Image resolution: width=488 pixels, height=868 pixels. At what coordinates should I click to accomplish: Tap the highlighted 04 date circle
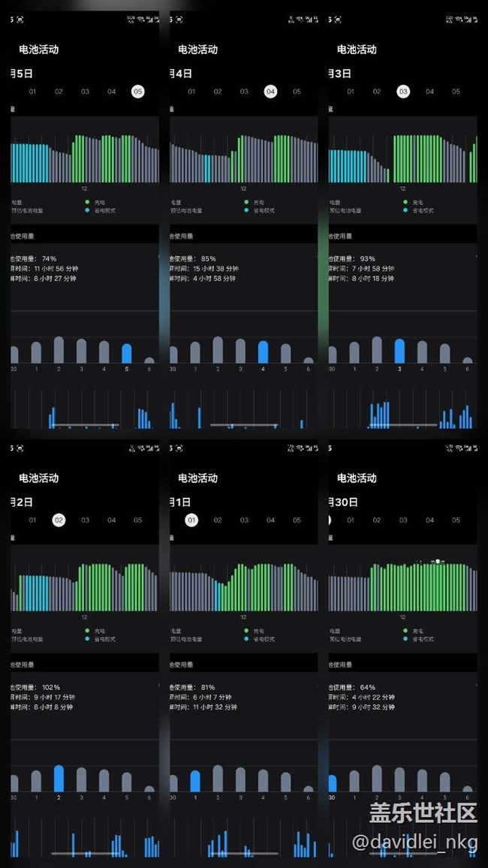pos(270,92)
